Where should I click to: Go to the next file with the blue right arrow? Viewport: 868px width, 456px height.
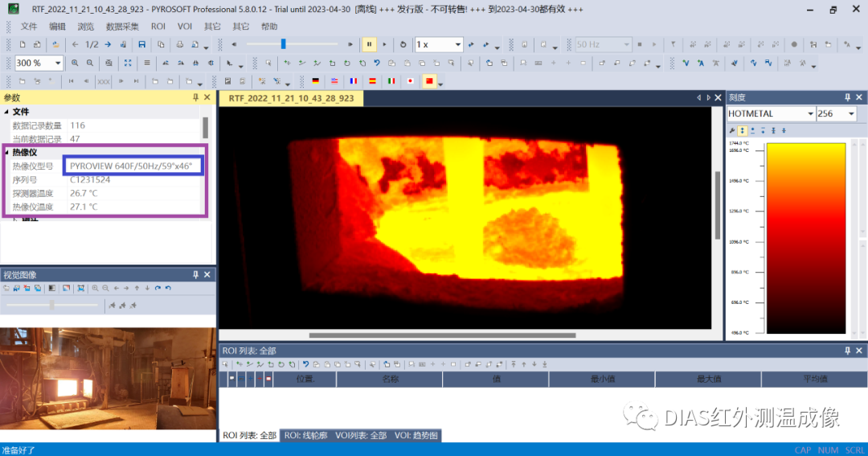108,44
